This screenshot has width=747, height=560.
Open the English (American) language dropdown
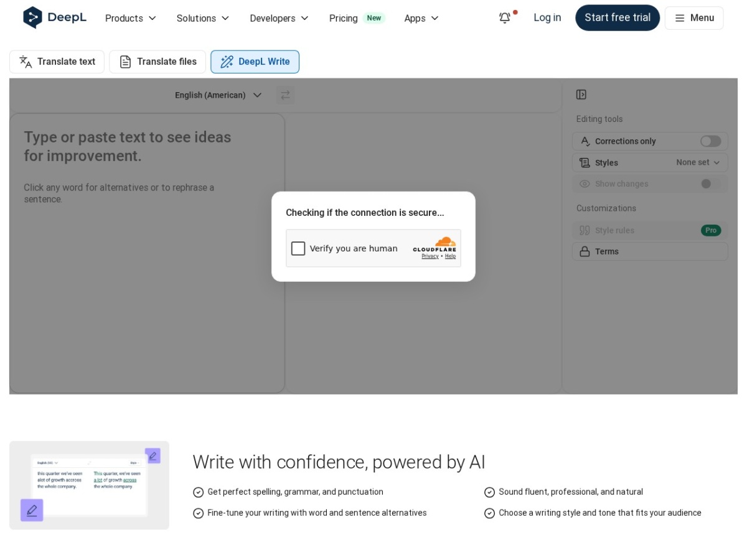(x=218, y=95)
